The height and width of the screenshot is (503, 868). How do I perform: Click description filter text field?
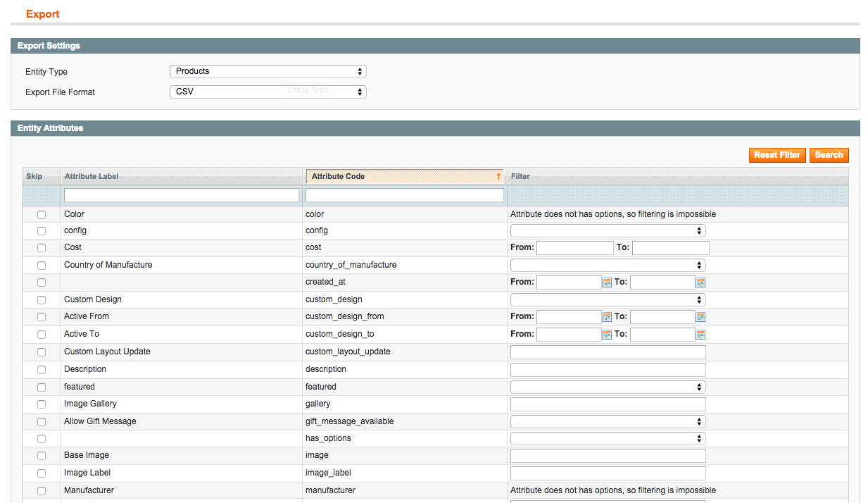tap(608, 370)
